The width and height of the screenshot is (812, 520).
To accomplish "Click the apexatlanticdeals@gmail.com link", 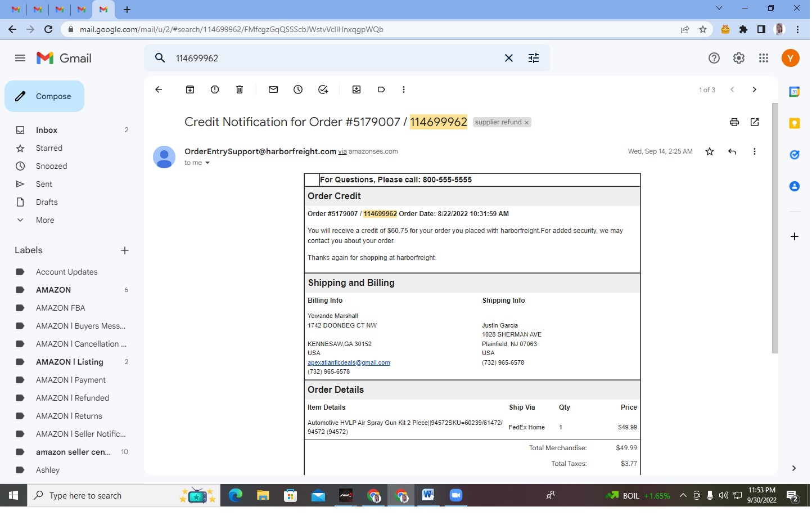I will (x=349, y=363).
